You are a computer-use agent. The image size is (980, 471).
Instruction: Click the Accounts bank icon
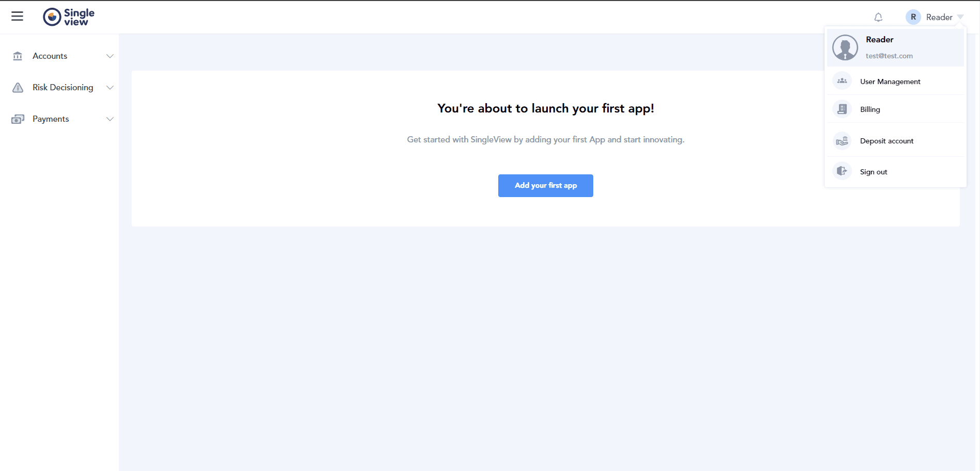(x=18, y=56)
